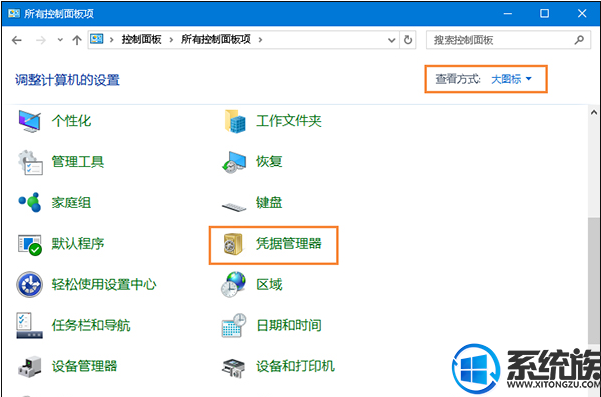The image size is (601, 397).
Task: Open the 区域 globe icon
Action: pos(233,284)
